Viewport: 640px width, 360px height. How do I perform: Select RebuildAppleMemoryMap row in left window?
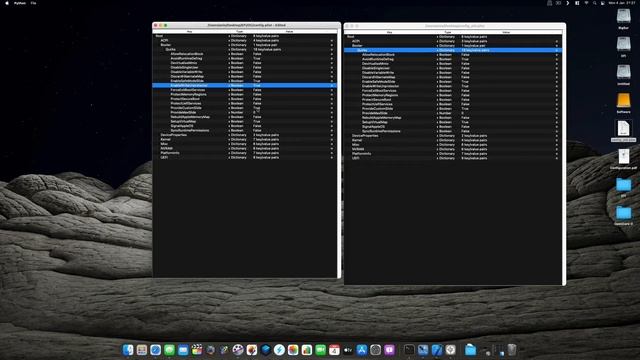[x=244, y=117]
